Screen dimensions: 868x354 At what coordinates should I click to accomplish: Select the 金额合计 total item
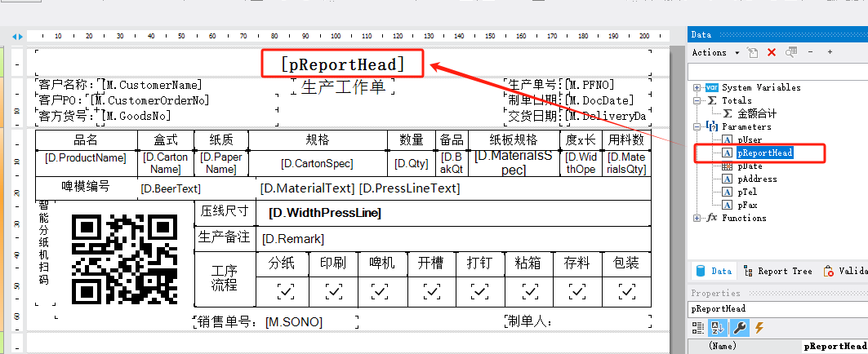(x=757, y=113)
